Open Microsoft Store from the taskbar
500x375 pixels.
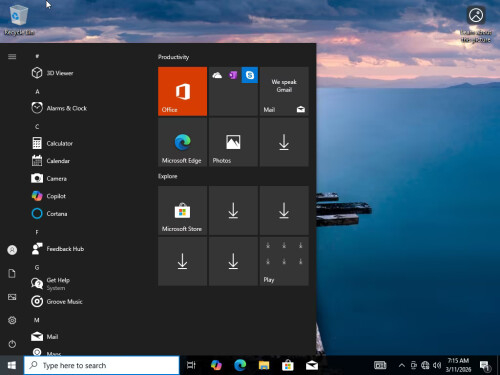pyautogui.click(x=288, y=365)
